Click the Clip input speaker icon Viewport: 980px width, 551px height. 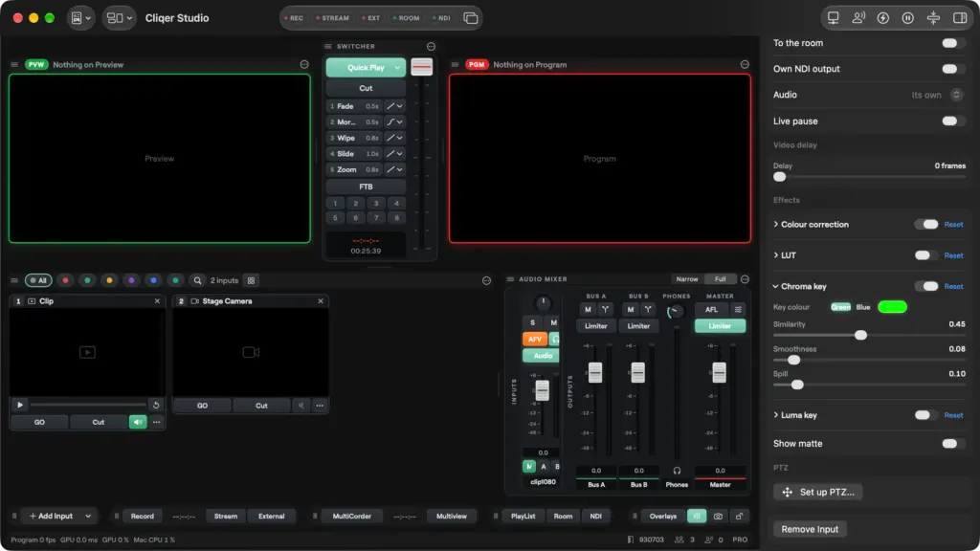click(138, 422)
